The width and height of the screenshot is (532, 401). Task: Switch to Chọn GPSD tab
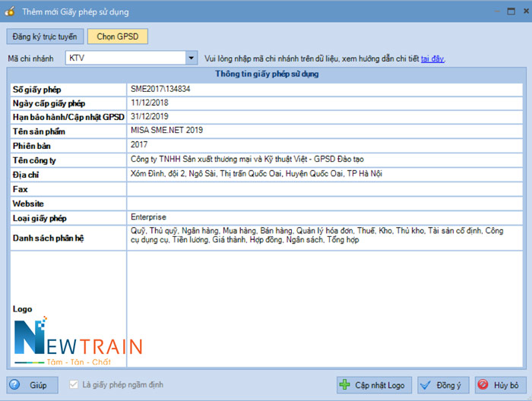pyautogui.click(x=118, y=36)
